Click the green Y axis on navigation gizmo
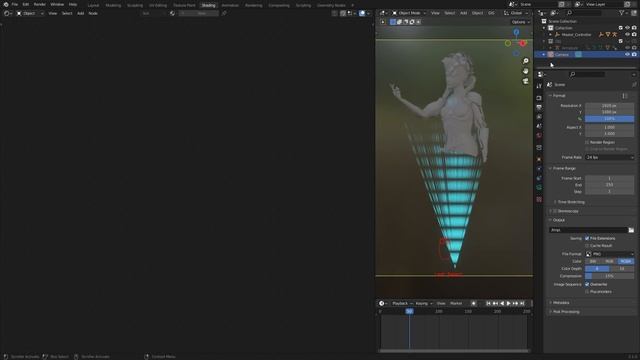640x360 pixels. pos(508,43)
